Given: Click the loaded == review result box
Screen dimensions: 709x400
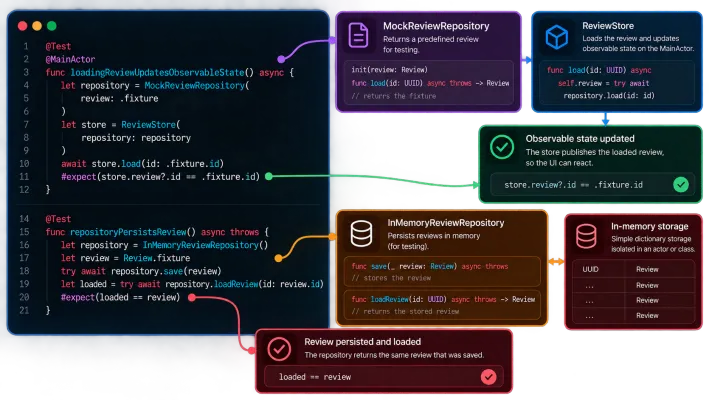Looking at the screenshot, I should (383, 376).
